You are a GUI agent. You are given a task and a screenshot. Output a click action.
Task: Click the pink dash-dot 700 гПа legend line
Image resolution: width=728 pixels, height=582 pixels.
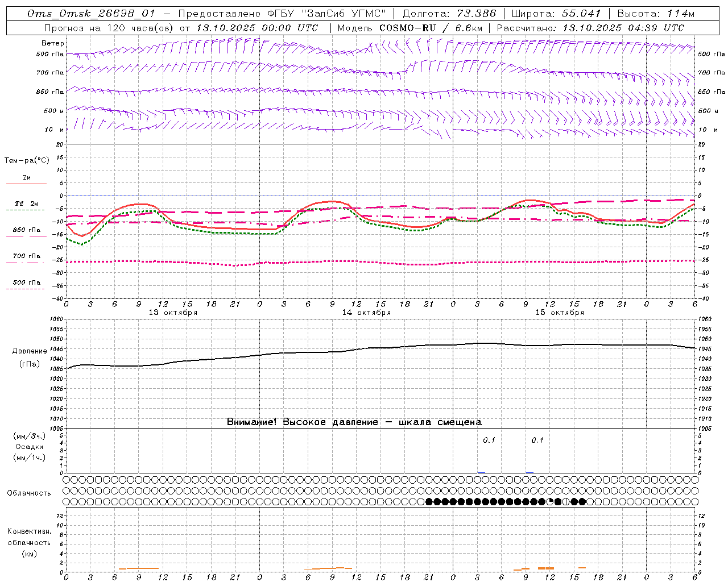pos(26,263)
